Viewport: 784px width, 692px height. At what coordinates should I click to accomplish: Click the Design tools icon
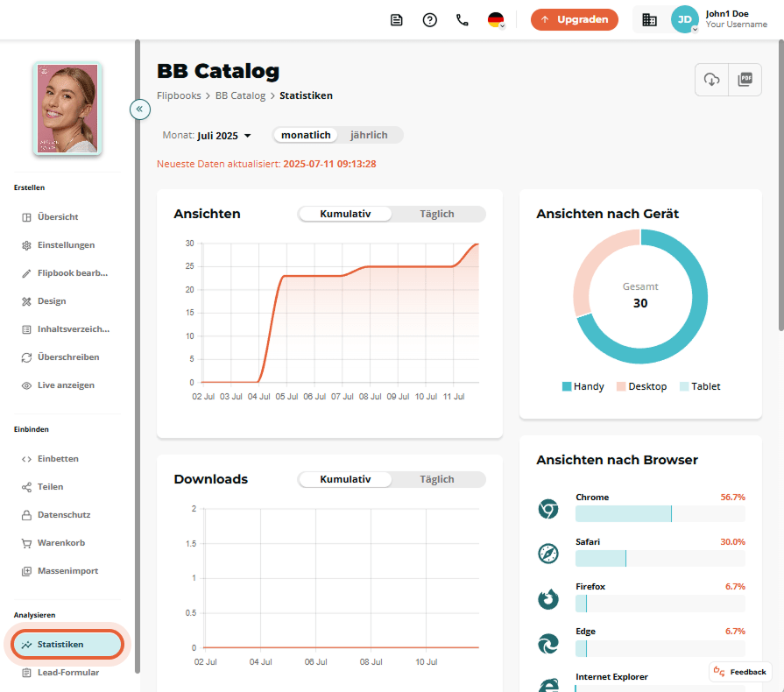pyautogui.click(x=26, y=301)
